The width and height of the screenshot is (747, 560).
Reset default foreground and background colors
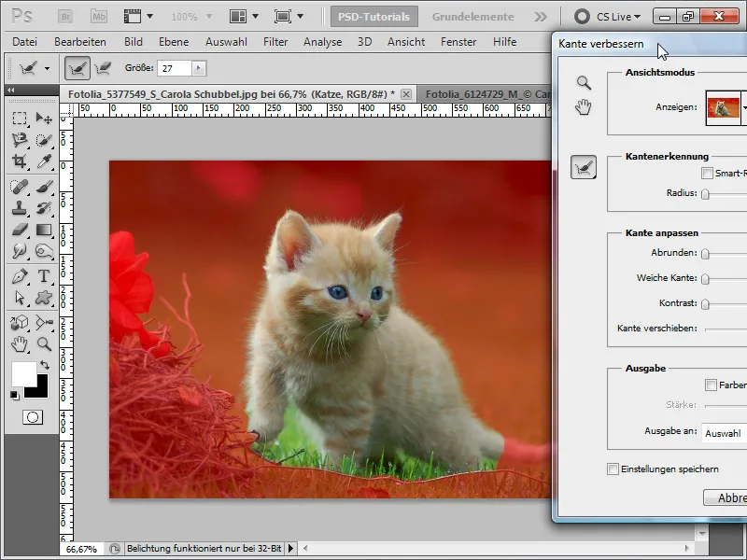pyautogui.click(x=15, y=395)
